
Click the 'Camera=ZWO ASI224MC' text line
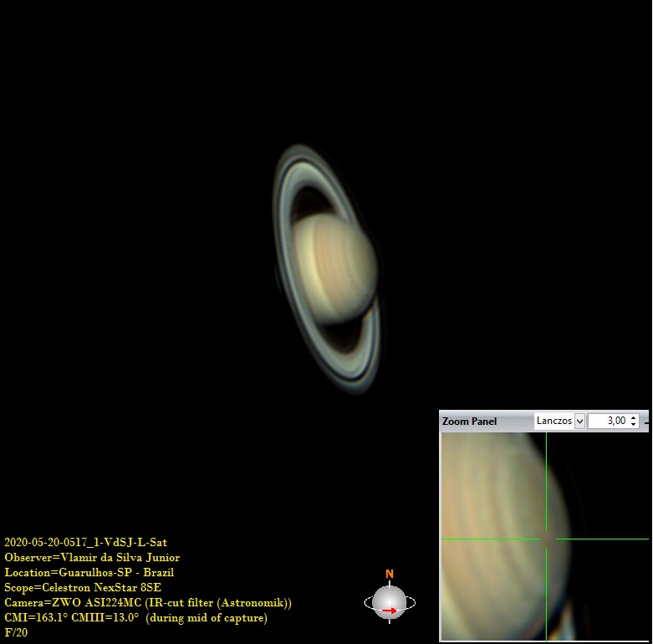point(148,603)
